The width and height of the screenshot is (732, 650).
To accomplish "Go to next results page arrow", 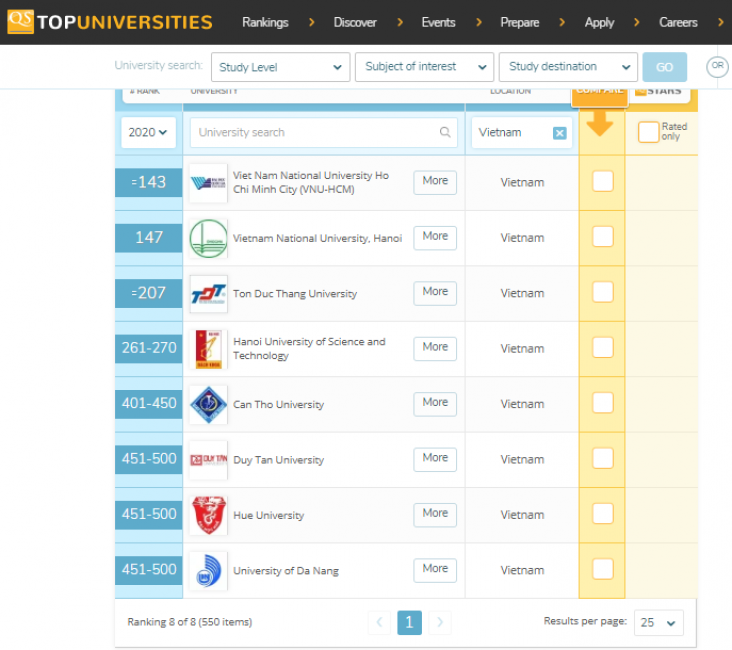I will (439, 622).
